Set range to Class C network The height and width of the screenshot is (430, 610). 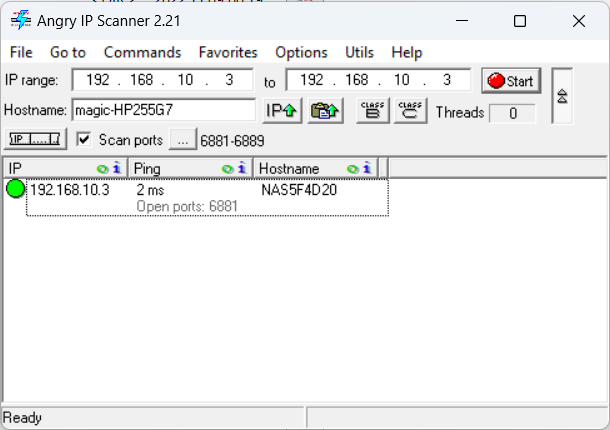(410, 111)
